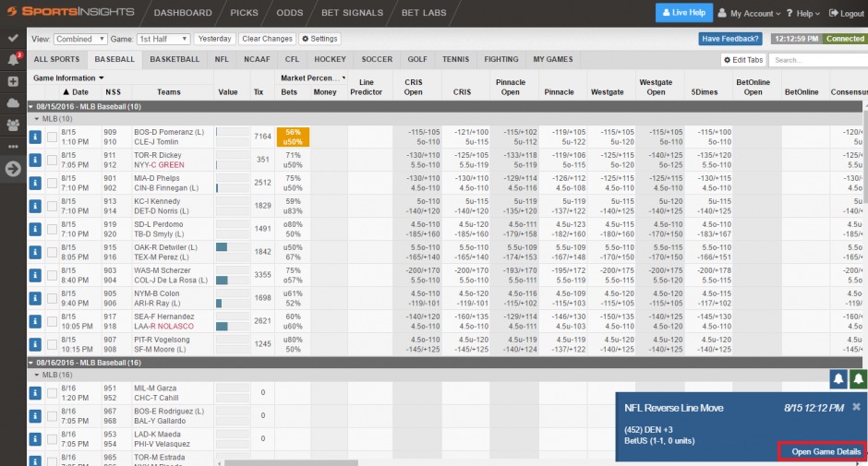Open the alerts bell in left sidebar
Image resolution: width=868 pixels, height=466 pixels.
(x=13, y=59)
